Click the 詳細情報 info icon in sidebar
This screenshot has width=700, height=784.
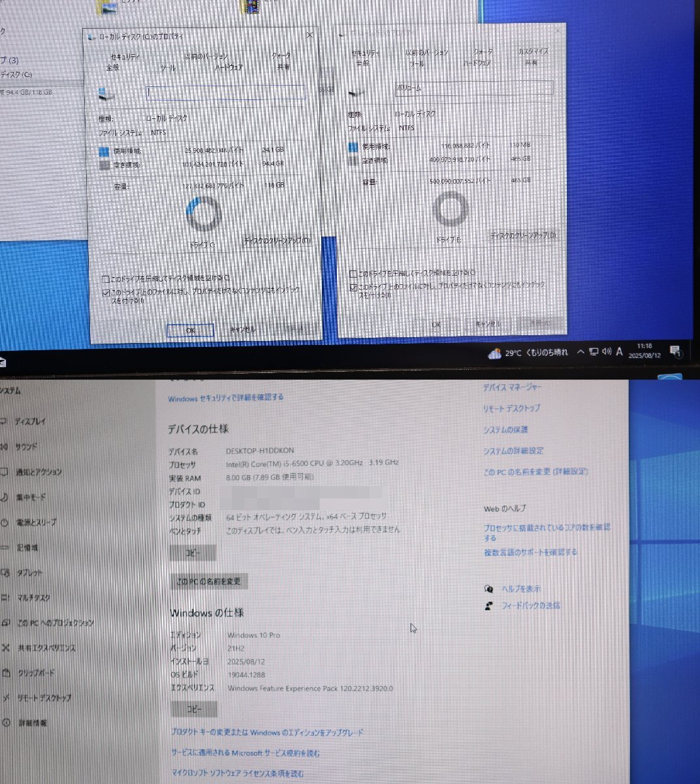(6, 723)
